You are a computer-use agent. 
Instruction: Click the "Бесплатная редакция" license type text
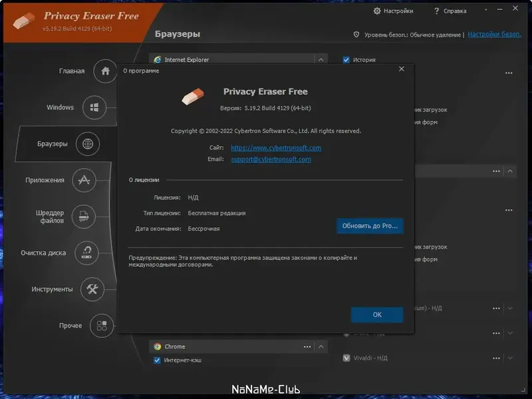click(217, 213)
